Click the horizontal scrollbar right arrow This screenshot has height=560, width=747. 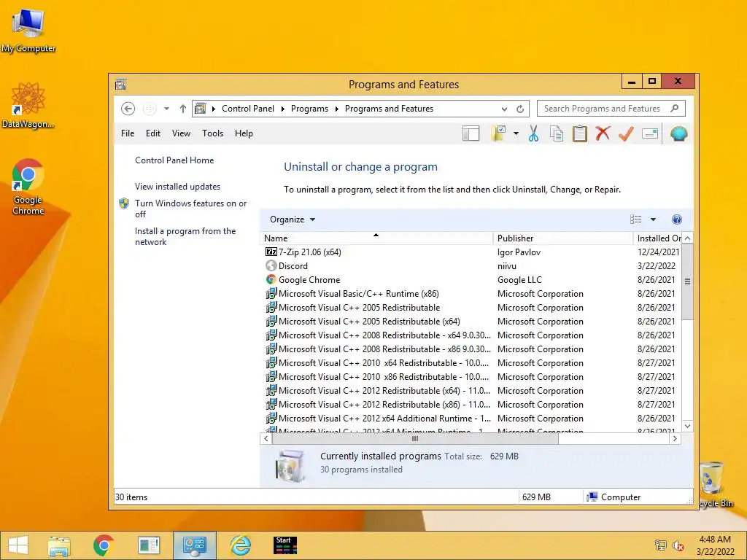point(675,438)
